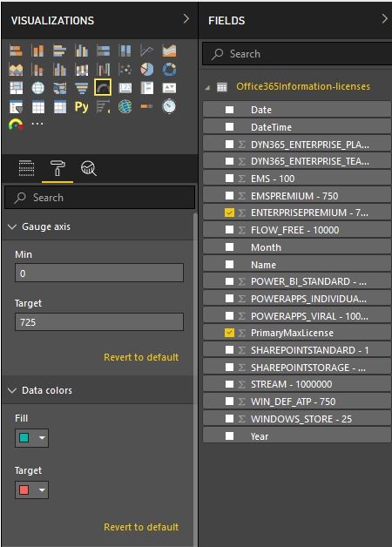
Task: Select the area chart visual
Action: coord(169,51)
